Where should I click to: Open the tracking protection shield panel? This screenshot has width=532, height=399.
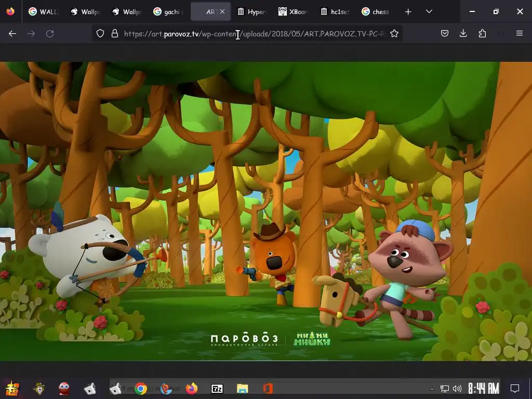(x=100, y=34)
